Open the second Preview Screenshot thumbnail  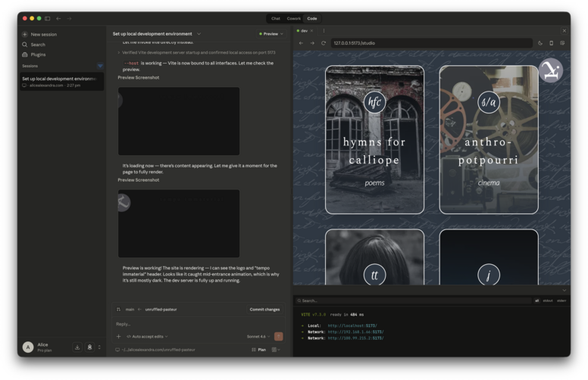179,223
